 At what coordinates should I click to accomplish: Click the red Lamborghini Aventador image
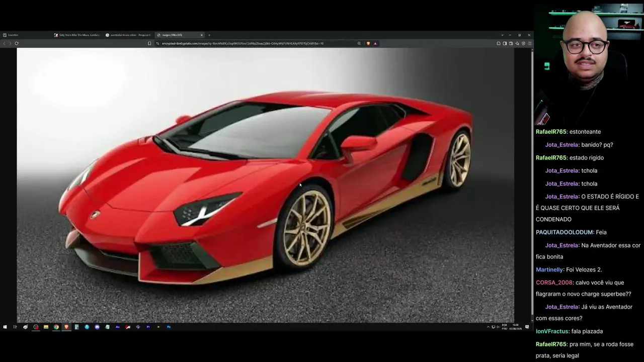(265, 185)
